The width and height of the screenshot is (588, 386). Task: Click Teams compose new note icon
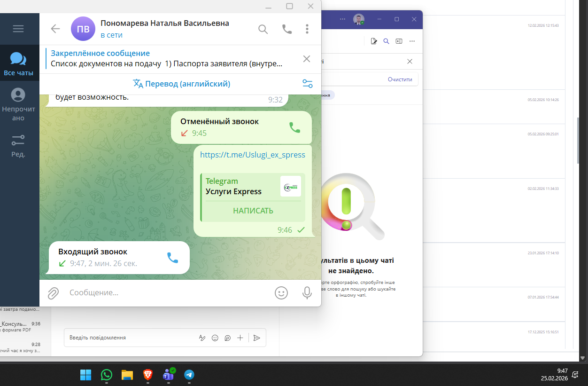tap(374, 41)
